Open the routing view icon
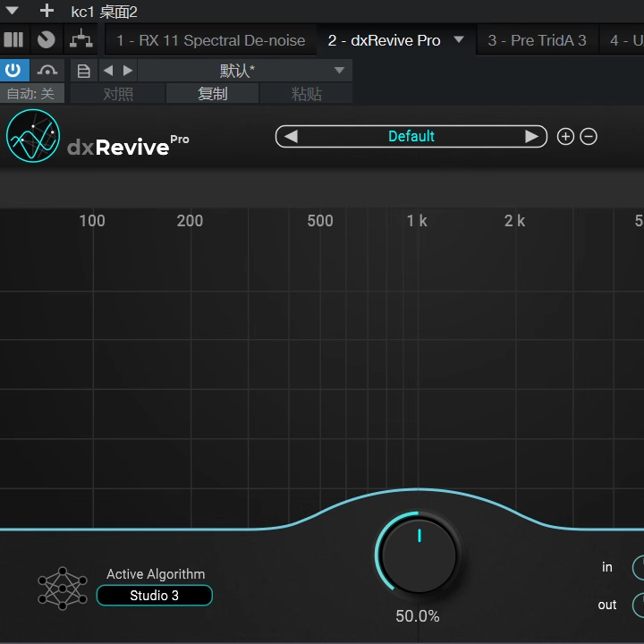The width and height of the screenshot is (644, 644). tap(80, 39)
